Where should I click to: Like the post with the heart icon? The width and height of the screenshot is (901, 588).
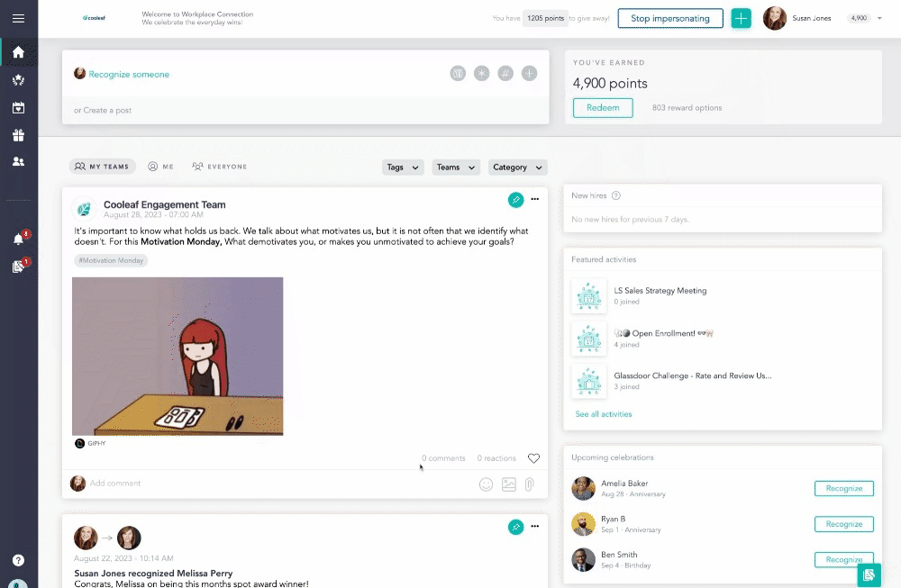click(x=533, y=458)
